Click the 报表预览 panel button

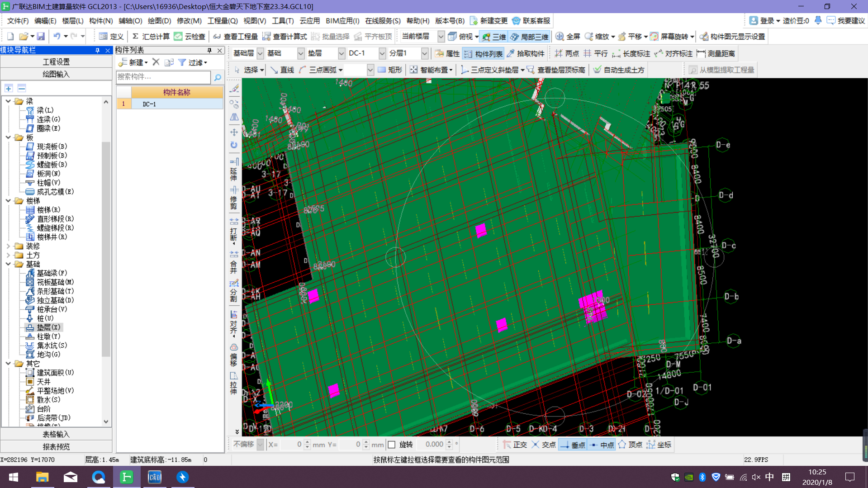(56, 447)
